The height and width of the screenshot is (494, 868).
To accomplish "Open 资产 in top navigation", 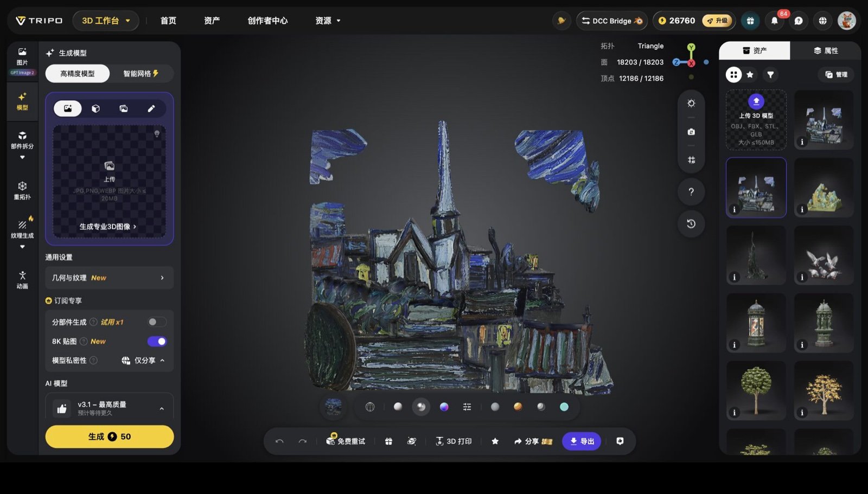I will pos(212,21).
